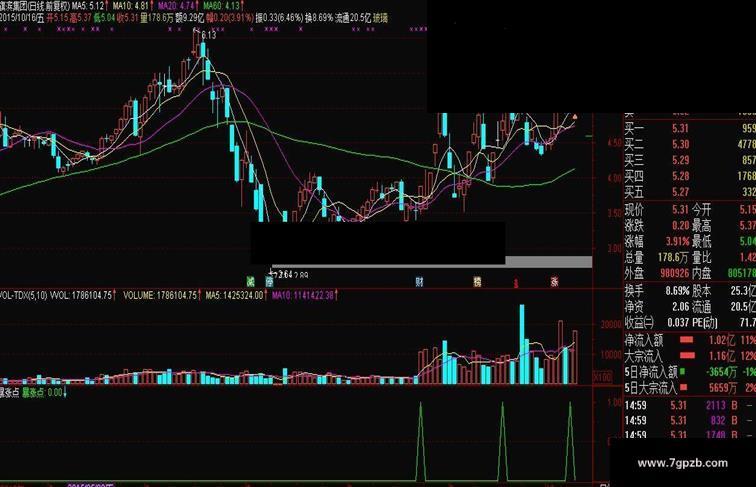Click the red marker left of 涨
756x487 pixels.
point(516,283)
